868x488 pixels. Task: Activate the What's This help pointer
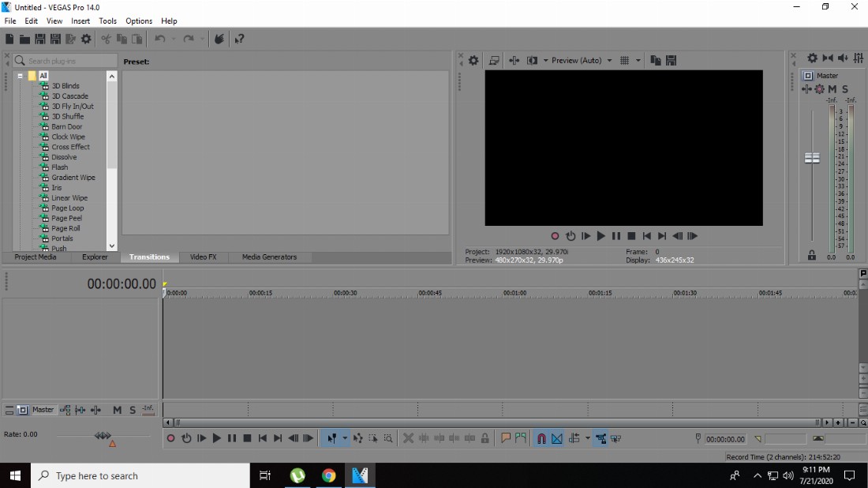pos(239,39)
